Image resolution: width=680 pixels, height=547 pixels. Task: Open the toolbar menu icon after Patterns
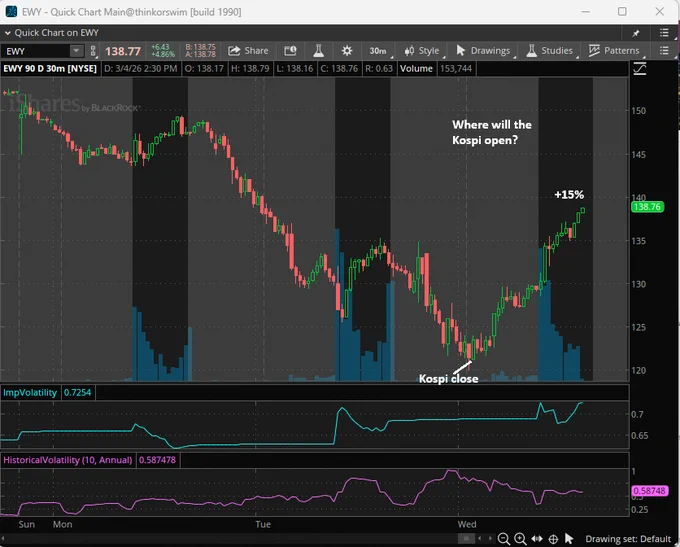[x=664, y=51]
